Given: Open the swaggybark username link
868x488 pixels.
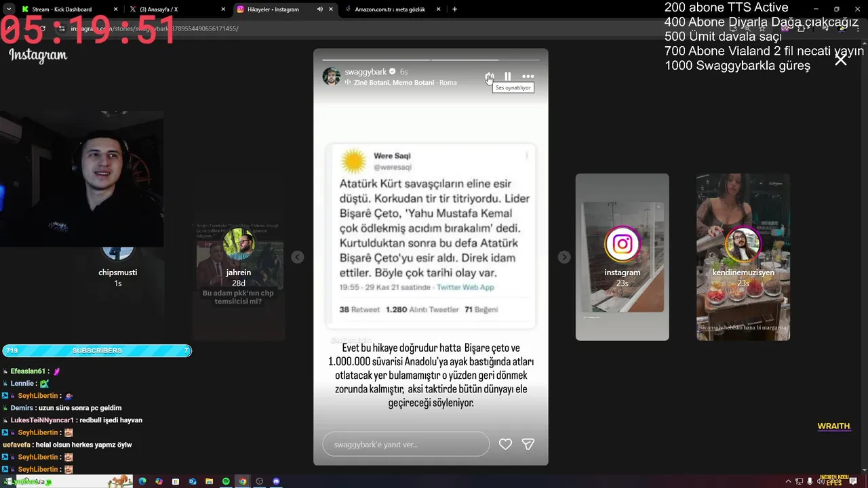Looking at the screenshot, I should 366,71.
